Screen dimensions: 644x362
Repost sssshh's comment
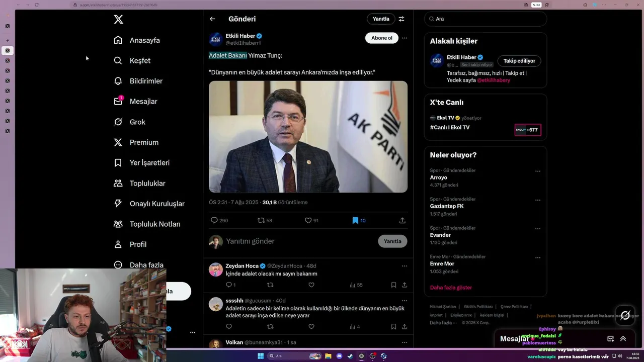coord(270,327)
